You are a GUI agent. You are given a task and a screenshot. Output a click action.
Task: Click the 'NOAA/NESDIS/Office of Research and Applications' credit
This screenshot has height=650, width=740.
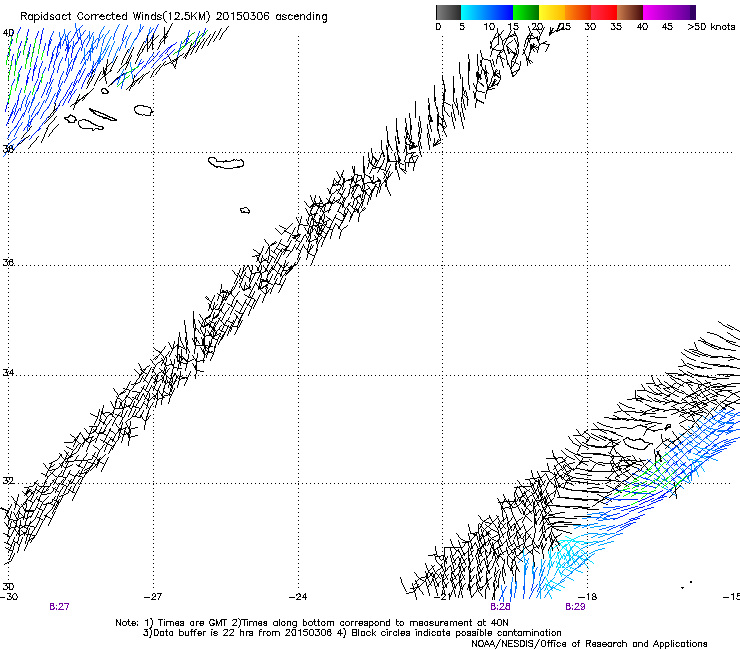pyautogui.click(x=589, y=644)
